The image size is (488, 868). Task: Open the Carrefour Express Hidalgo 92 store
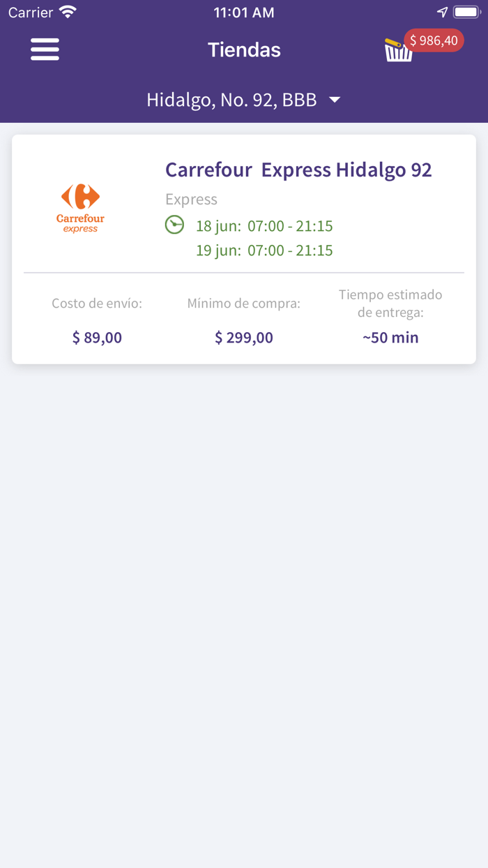coord(298,170)
